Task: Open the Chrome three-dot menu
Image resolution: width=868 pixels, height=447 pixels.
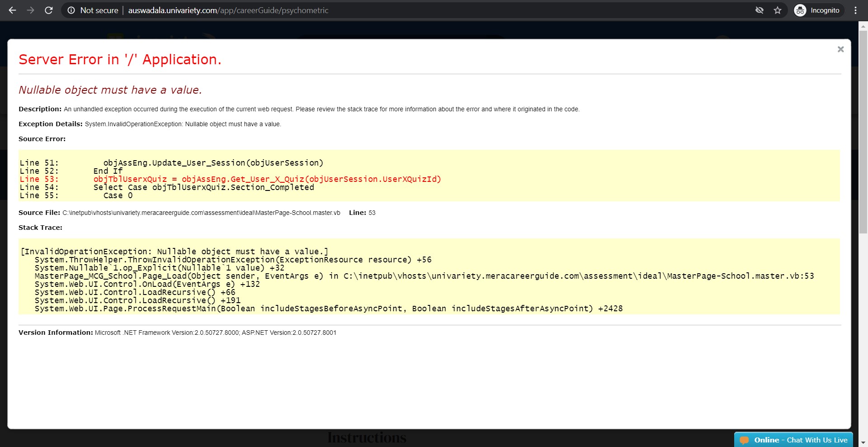Action: 855,10
